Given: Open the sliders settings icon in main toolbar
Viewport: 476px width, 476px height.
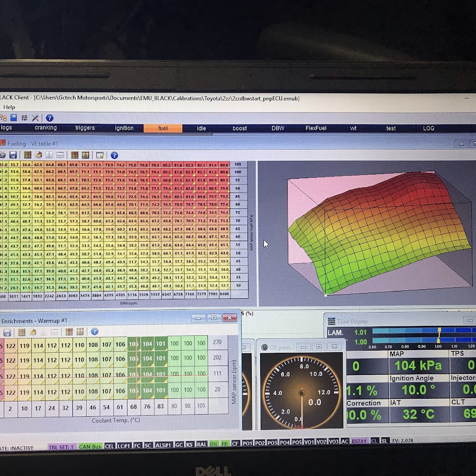Looking at the screenshot, I should [x=24, y=118].
